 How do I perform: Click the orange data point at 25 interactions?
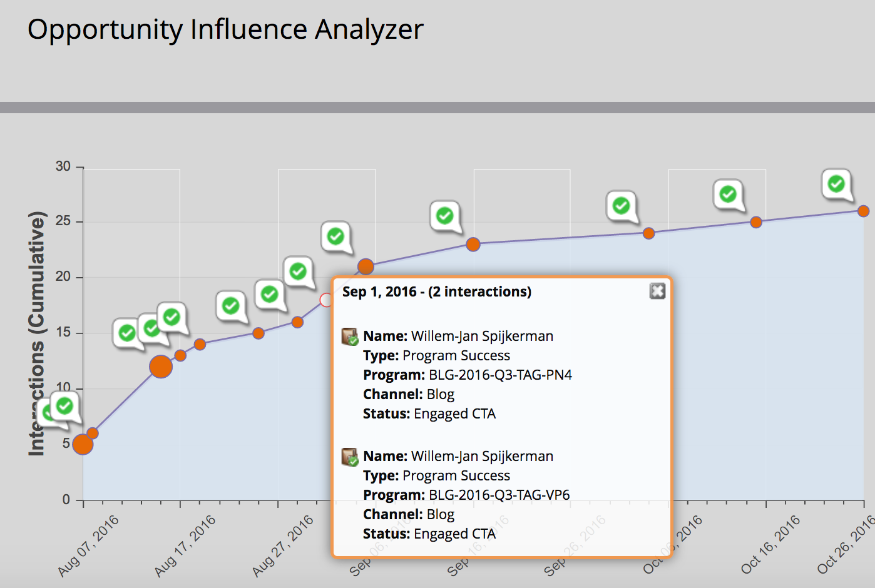click(756, 222)
